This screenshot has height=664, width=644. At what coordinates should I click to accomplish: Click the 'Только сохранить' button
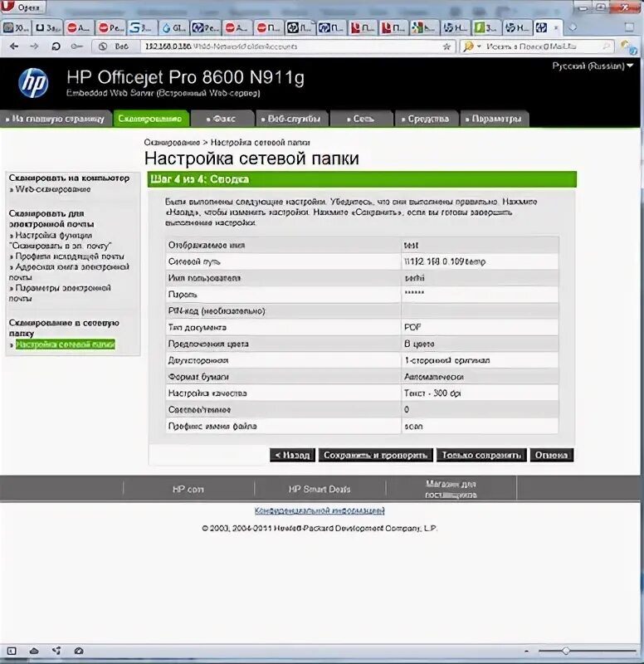pyautogui.click(x=481, y=455)
